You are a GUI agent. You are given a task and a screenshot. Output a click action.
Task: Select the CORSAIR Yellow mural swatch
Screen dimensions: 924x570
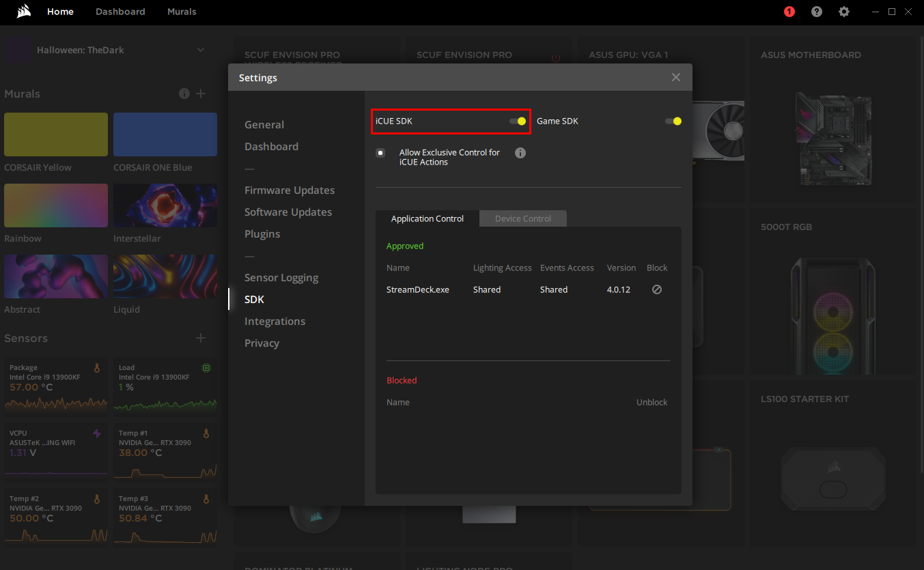55,134
